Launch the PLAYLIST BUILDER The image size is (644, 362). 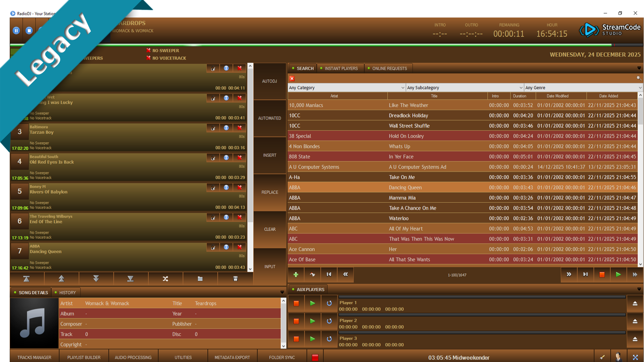tap(84, 357)
